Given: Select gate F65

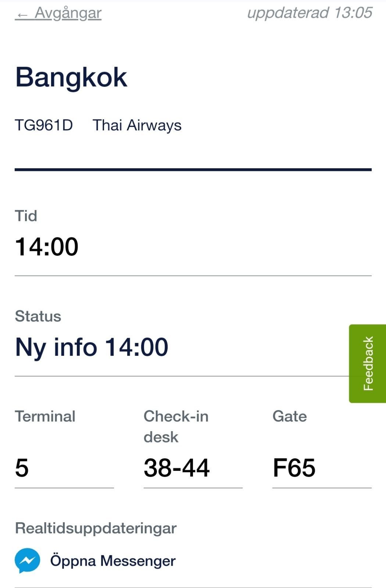Looking at the screenshot, I should pos(294,468).
